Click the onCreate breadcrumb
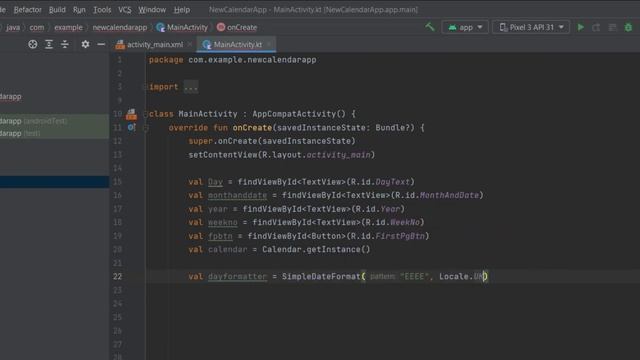Screen dimensions: 640x360 [237, 27]
